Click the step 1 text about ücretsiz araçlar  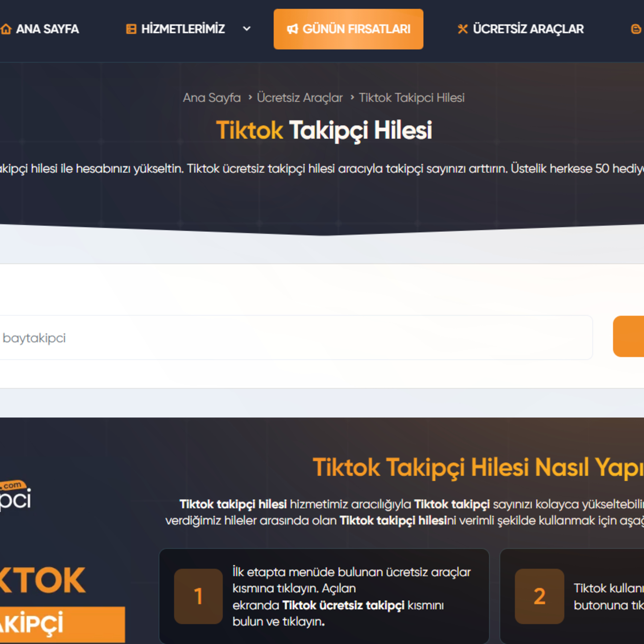coord(352,597)
